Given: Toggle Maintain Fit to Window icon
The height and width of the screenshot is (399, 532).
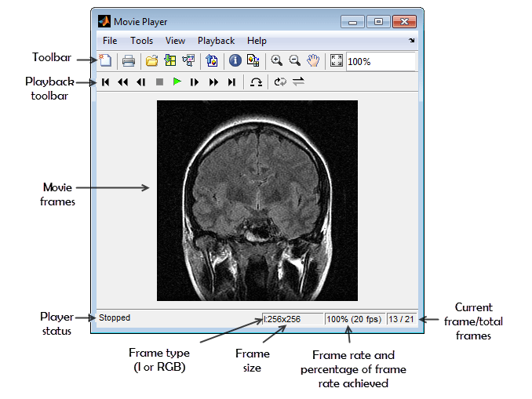Looking at the screenshot, I should coord(337,61).
